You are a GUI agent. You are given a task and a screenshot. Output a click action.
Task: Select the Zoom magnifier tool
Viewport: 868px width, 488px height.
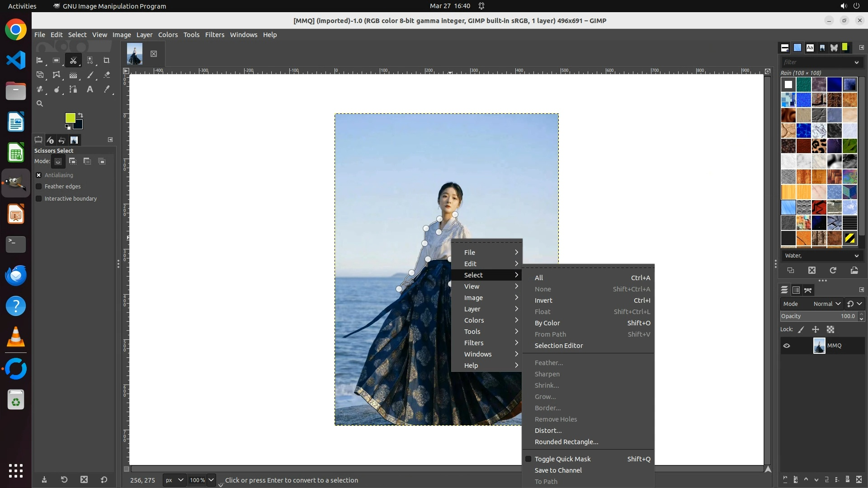40,103
